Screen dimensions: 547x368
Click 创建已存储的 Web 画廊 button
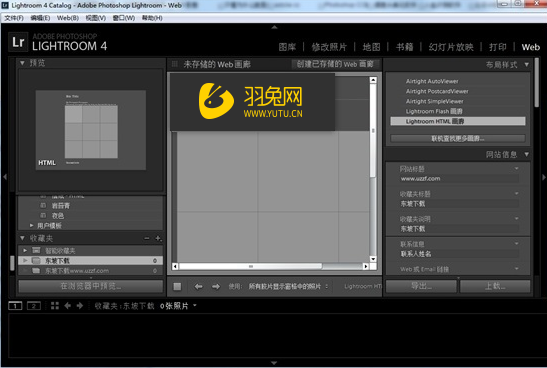click(x=335, y=64)
